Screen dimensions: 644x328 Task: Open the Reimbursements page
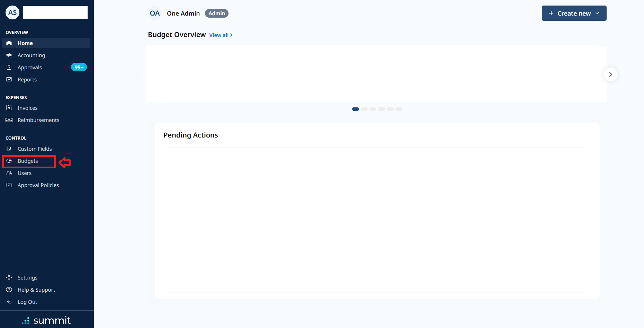click(46, 120)
